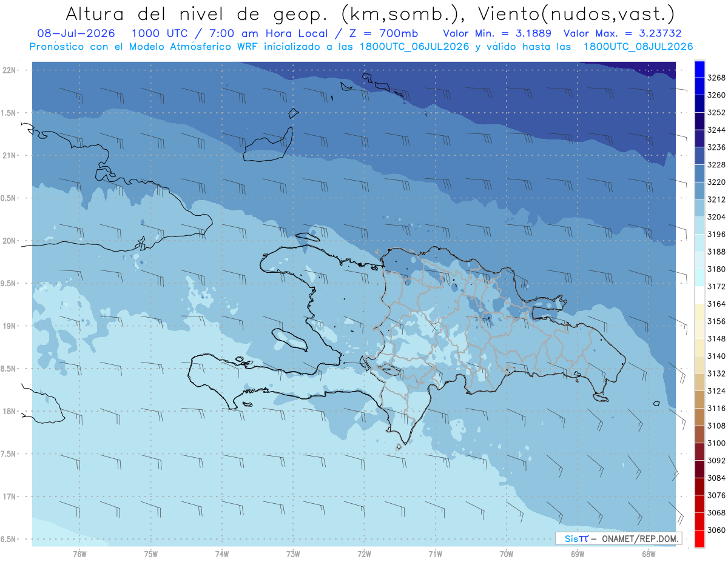Image resolution: width=728 pixels, height=562 pixels.
Task: Click the '18N' latitude label
Action: [10, 412]
